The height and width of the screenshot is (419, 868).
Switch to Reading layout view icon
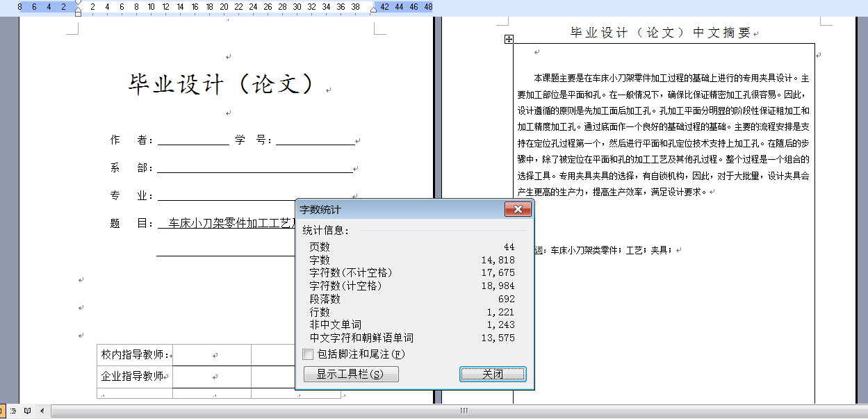[27, 411]
